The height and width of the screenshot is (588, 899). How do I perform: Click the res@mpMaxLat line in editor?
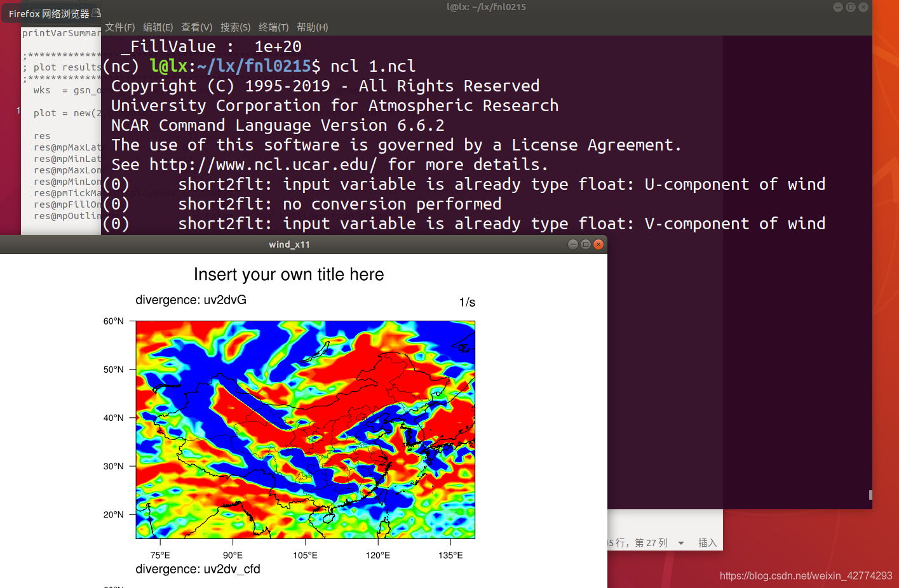(67, 147)
